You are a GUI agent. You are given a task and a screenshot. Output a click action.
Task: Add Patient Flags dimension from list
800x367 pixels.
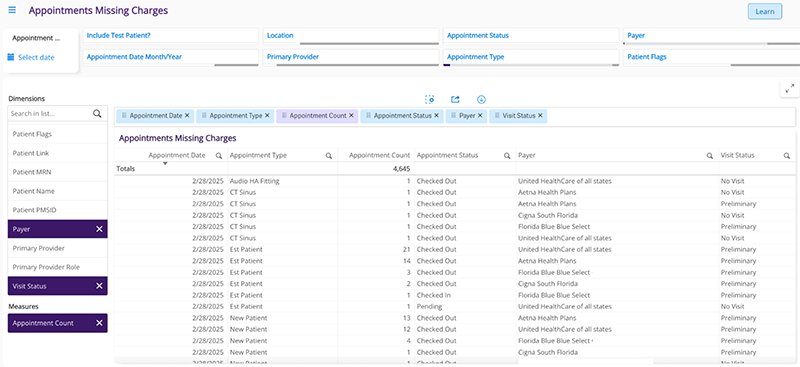pos(58,134)
